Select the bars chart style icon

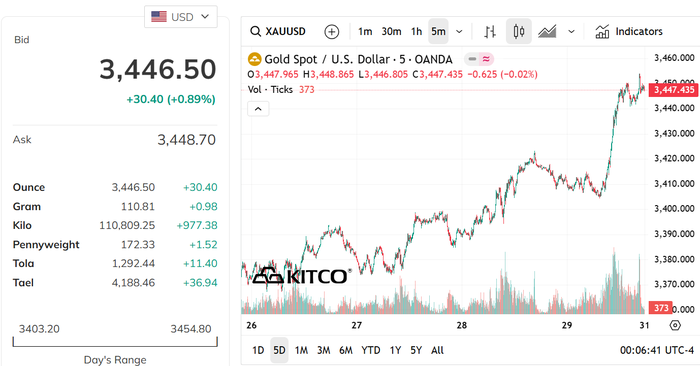(x=490, y=31)
